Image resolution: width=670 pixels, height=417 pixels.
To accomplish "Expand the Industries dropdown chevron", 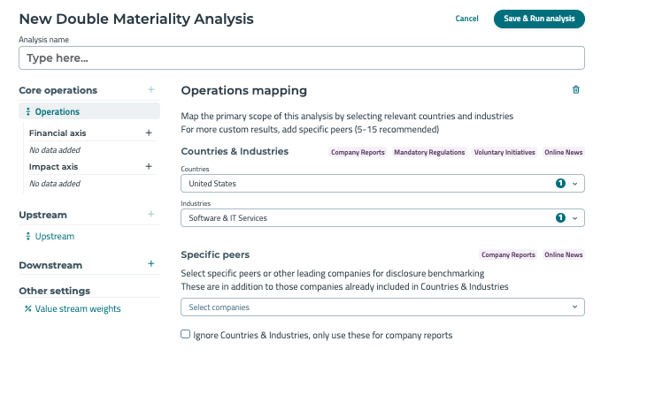I will tap(575, 218).
